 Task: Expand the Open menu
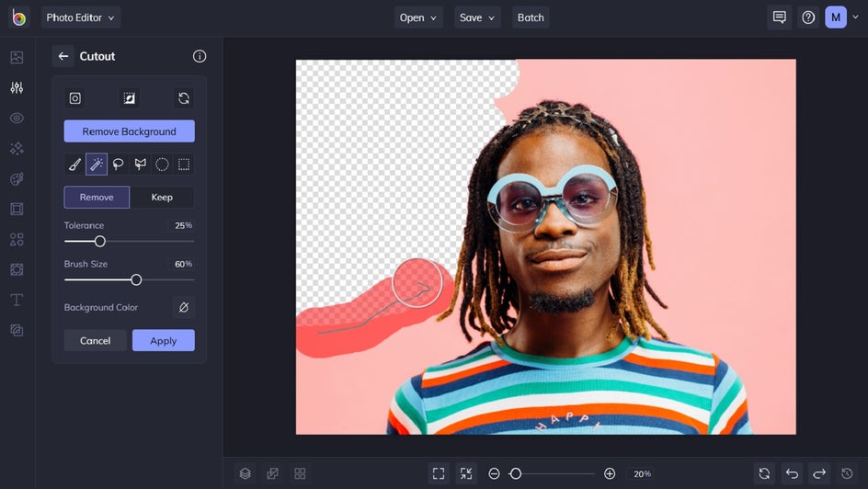(x=418, y=17)
